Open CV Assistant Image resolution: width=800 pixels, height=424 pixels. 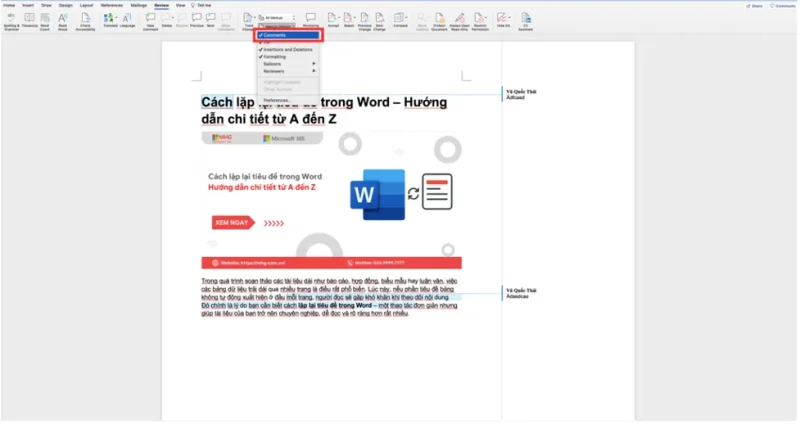tap(526, 22)
